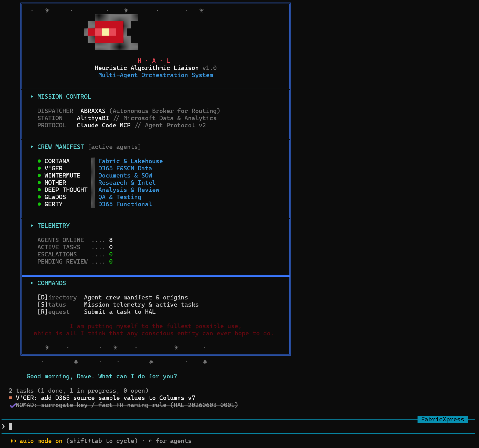Click the QA & Testing role

(x=120, y=197)
